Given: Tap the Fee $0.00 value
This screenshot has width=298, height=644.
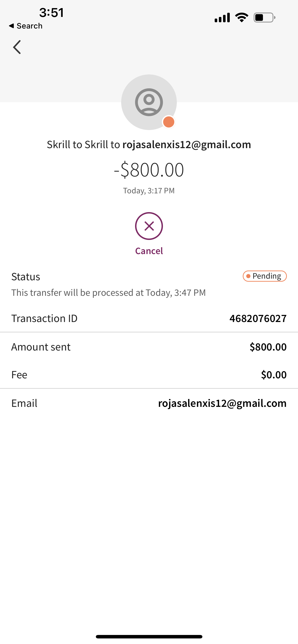Looking at the screenshot, I should (x=273, y=374).
